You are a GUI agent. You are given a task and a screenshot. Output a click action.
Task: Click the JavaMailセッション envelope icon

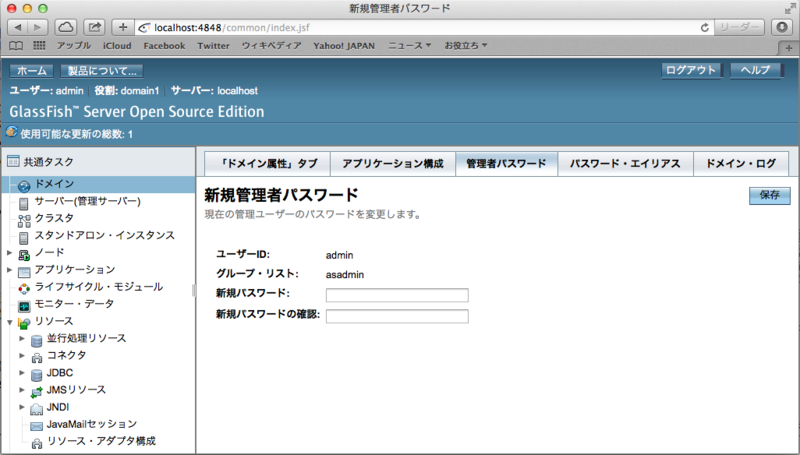pos(37,426)
